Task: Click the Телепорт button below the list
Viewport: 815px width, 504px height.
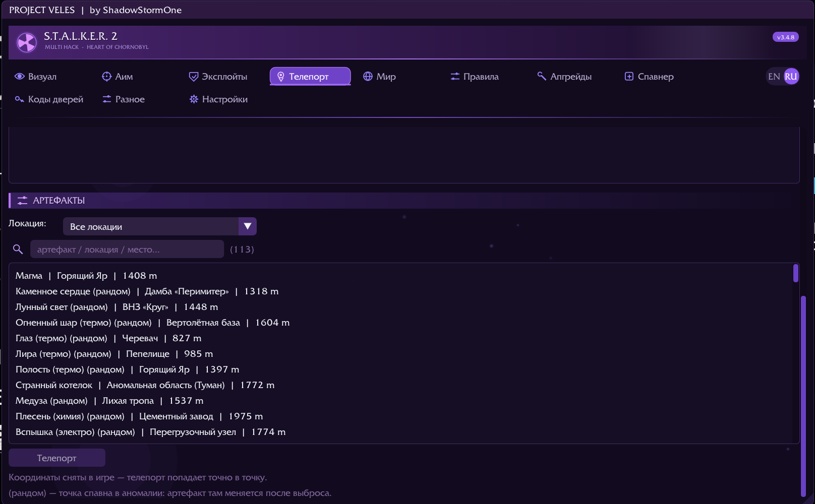Action: 57,458
